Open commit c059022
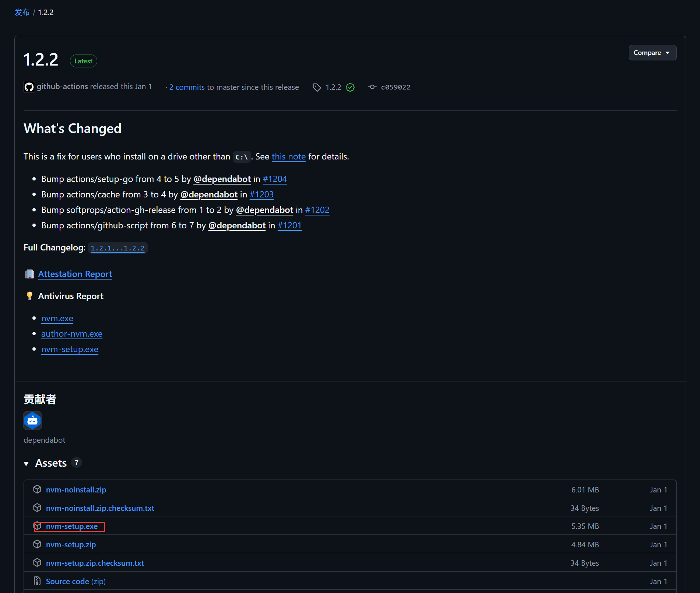Image resolution: width=700 pixels, height=593 pixels. (x=395, y=87)
